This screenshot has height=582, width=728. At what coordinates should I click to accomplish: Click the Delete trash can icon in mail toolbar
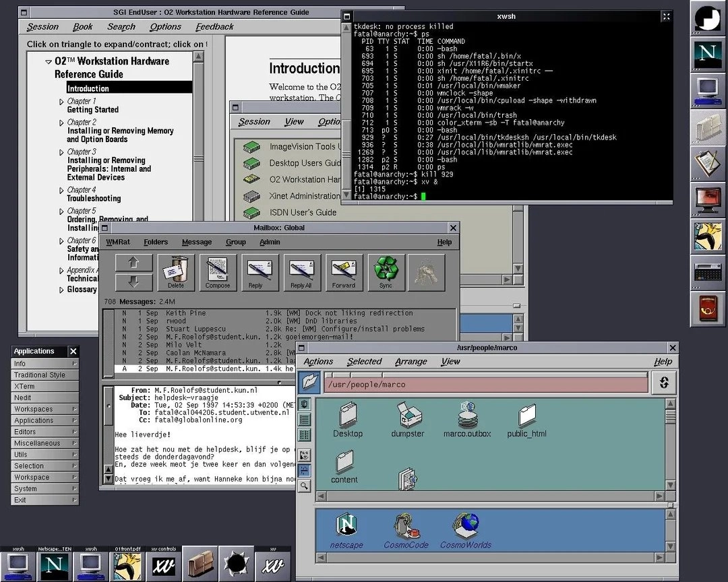175,271
